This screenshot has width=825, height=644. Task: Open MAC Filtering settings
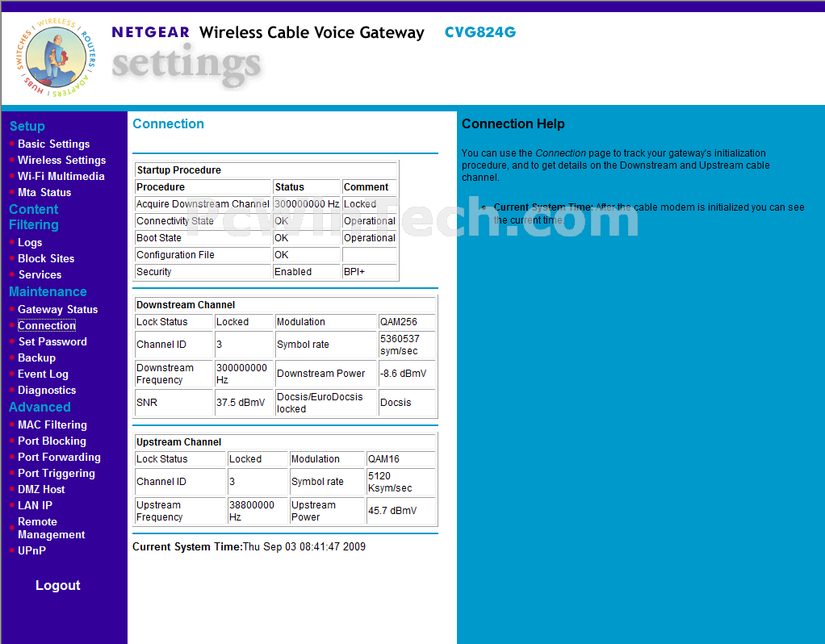(x=52, y=424)
